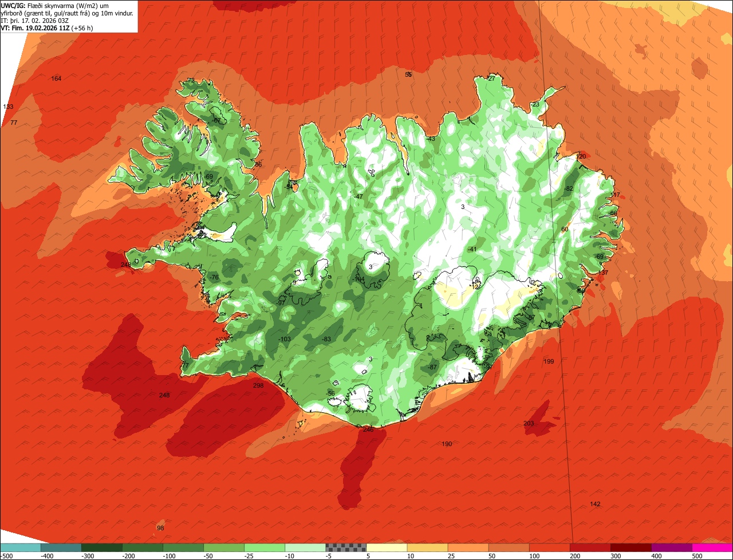Click the '-103' value in southwest Iceland
733x560 pixels.
[x=284, y=339]
